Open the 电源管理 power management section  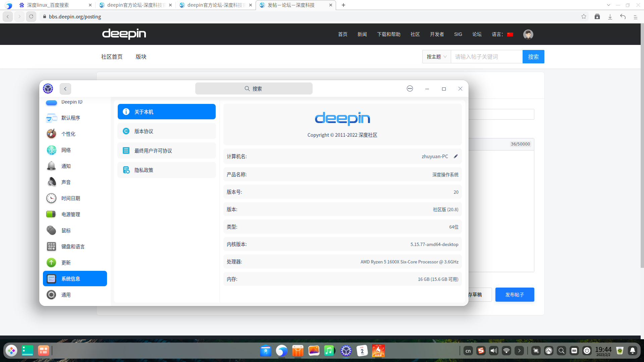[x=70, y=214]
